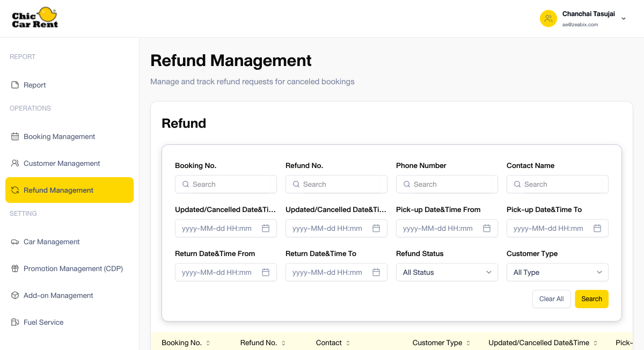Open Promotion Management (CDP)
644x350 pixels.
pyautogui.click(x=69, y=268)
